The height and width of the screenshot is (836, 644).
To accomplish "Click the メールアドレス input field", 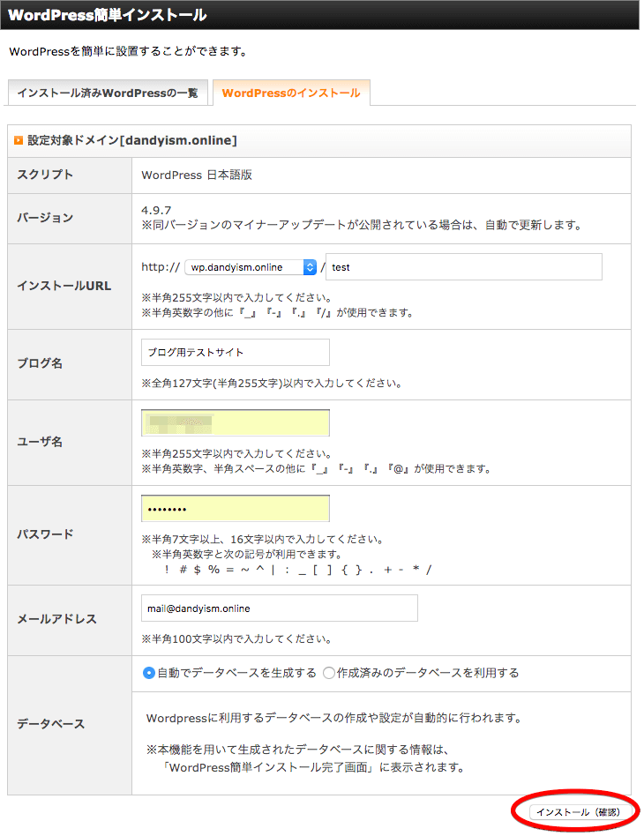I will tap(280, 608).
